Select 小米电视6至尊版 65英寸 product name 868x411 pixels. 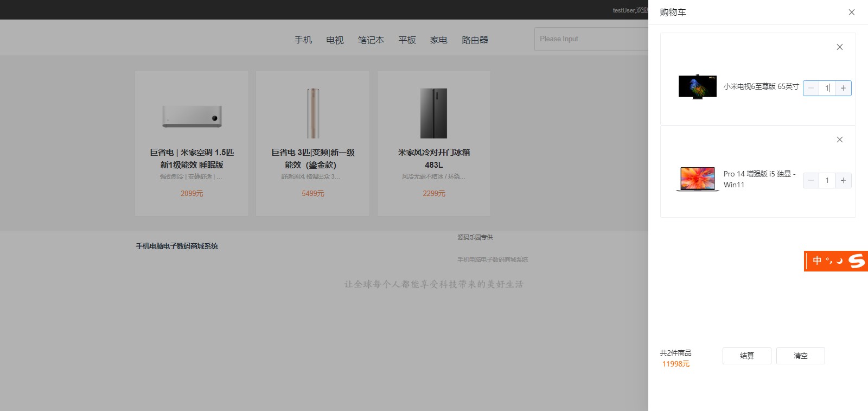(x=761, y=86)
